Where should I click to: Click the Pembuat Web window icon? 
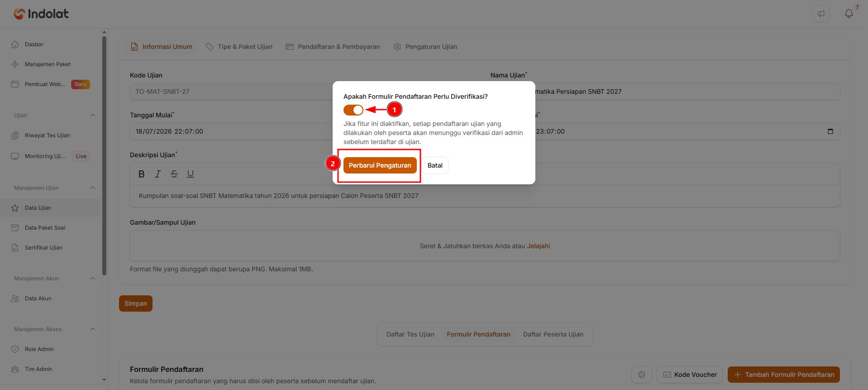click(x=15, y=84)
